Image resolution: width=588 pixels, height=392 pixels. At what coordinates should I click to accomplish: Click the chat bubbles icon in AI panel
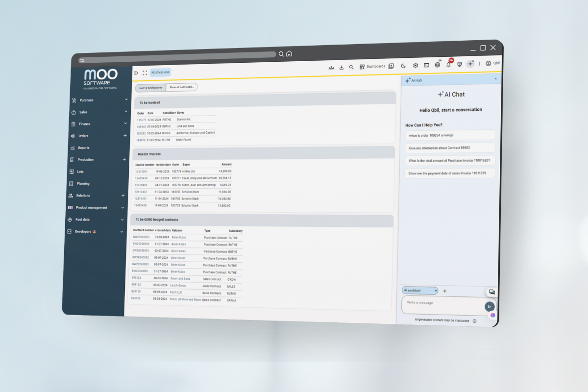pos(491,292)
